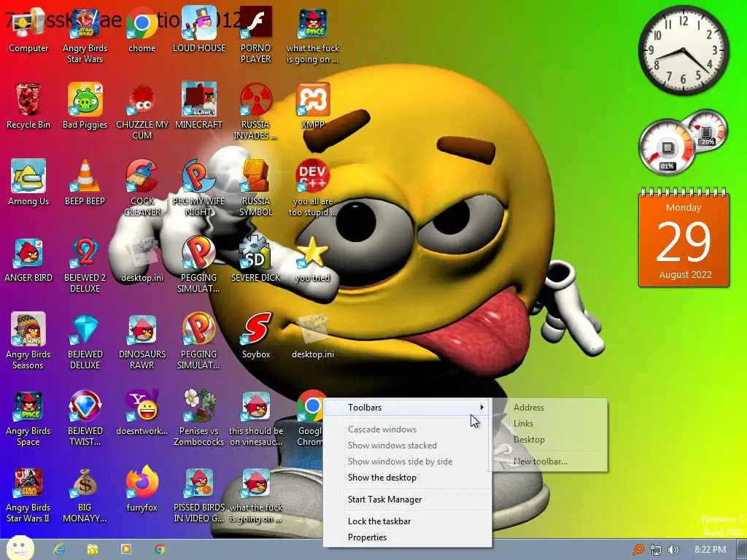Select the BEJEWED 2 DELUXE icon
The height and width of the screenshot is (560, 747).
point(85,265)
